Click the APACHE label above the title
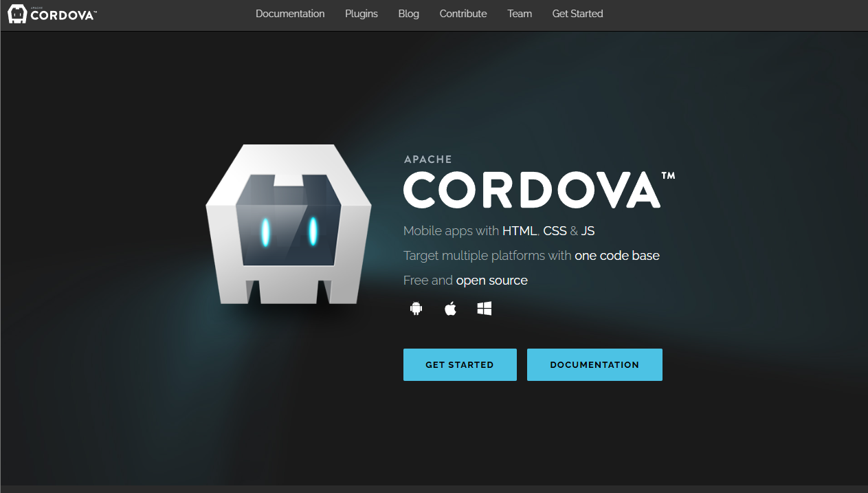 pos(428,160)
